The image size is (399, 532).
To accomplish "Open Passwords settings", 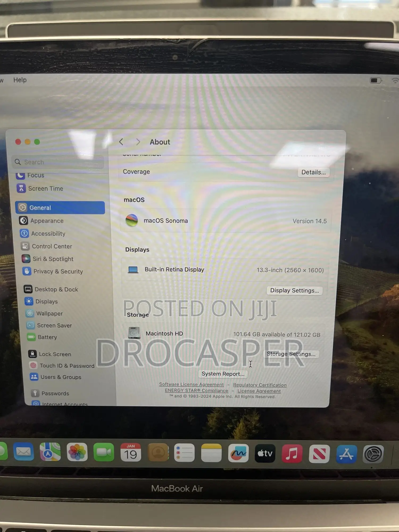I will (50, 393).
